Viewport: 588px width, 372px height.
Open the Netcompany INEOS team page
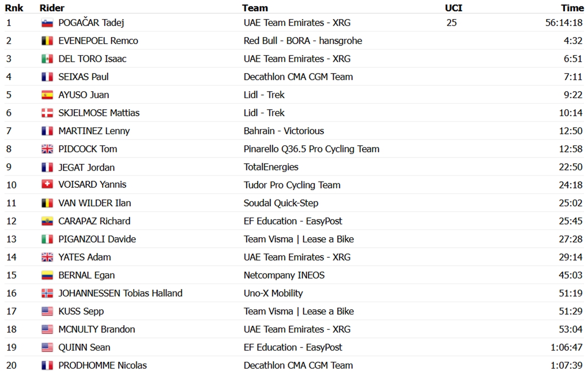pos(284,275)
